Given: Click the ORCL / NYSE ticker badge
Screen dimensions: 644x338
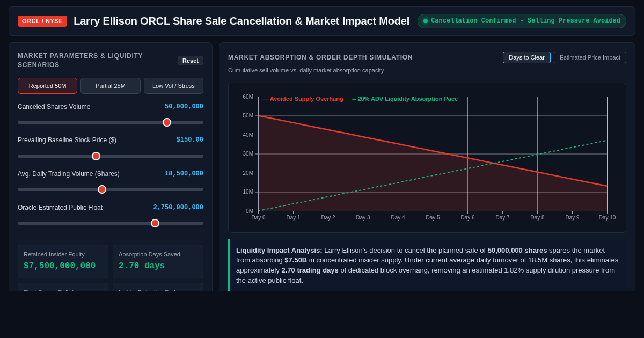Looking at the screenshot, I should (x=42, y=21).
